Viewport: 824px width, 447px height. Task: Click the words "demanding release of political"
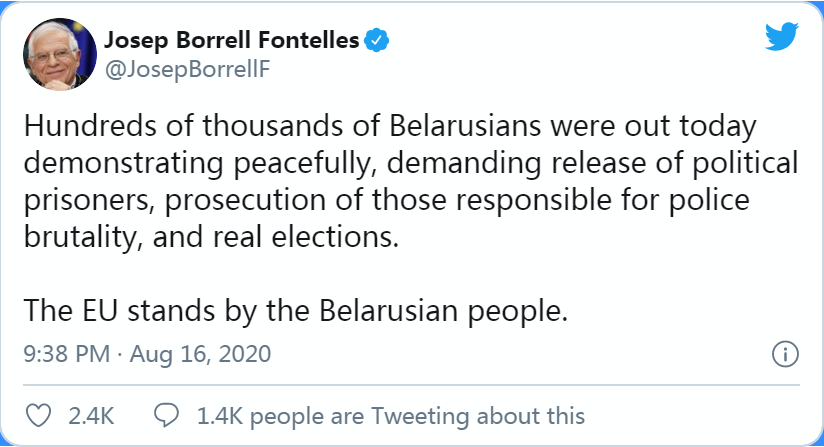pos(582,164)
